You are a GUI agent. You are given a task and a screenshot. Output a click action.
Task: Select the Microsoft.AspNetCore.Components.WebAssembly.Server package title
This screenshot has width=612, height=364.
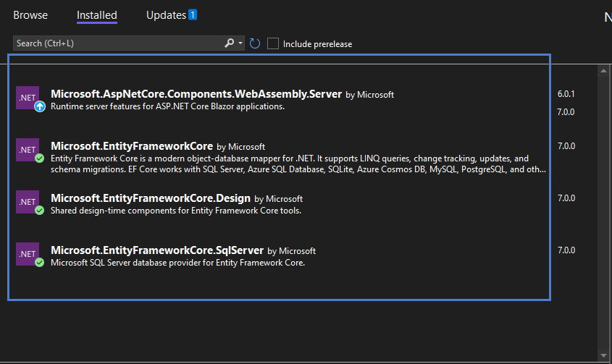(196, 94)
